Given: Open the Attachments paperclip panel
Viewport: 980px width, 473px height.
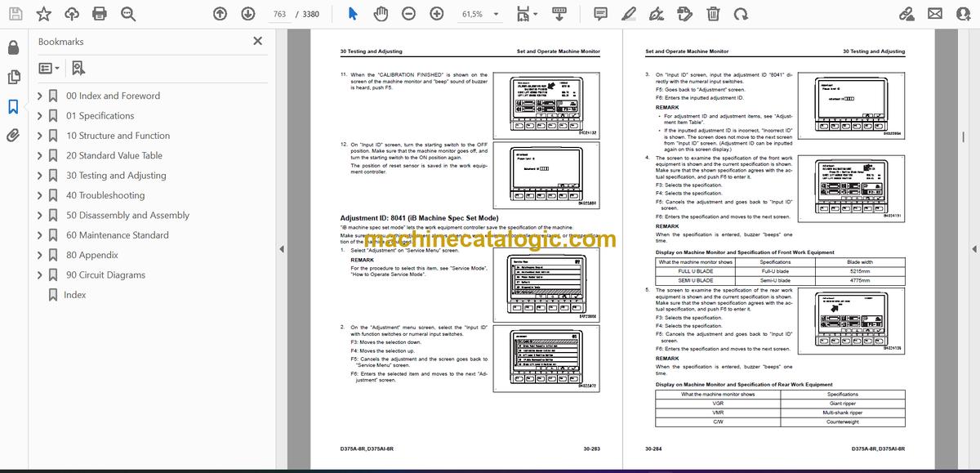Looking at the screenshot, I should click(x=13, y=136).
